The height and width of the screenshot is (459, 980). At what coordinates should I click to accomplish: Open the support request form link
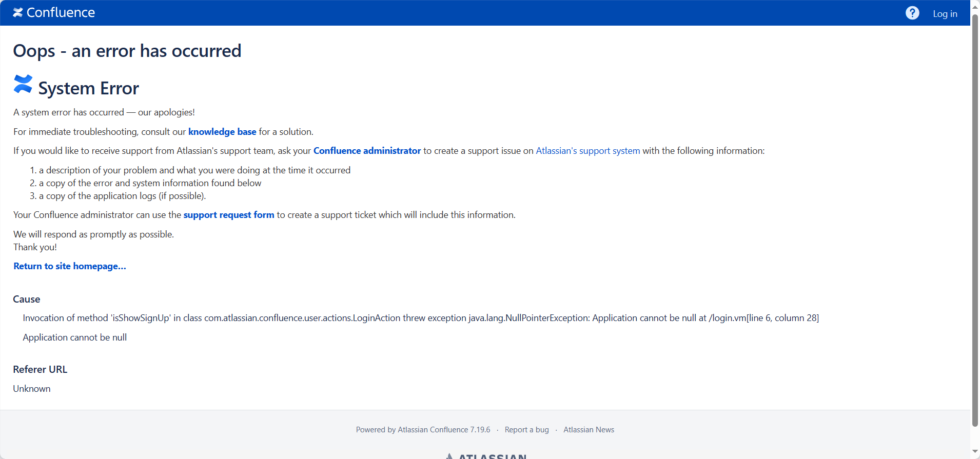pos(229,215)
